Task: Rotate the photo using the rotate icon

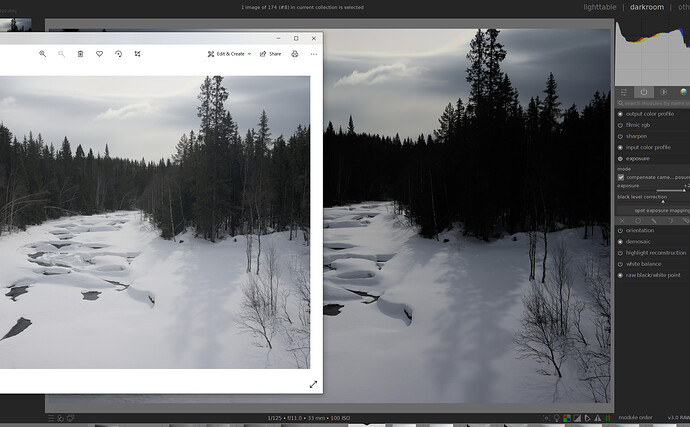Action: coord(118,54)
